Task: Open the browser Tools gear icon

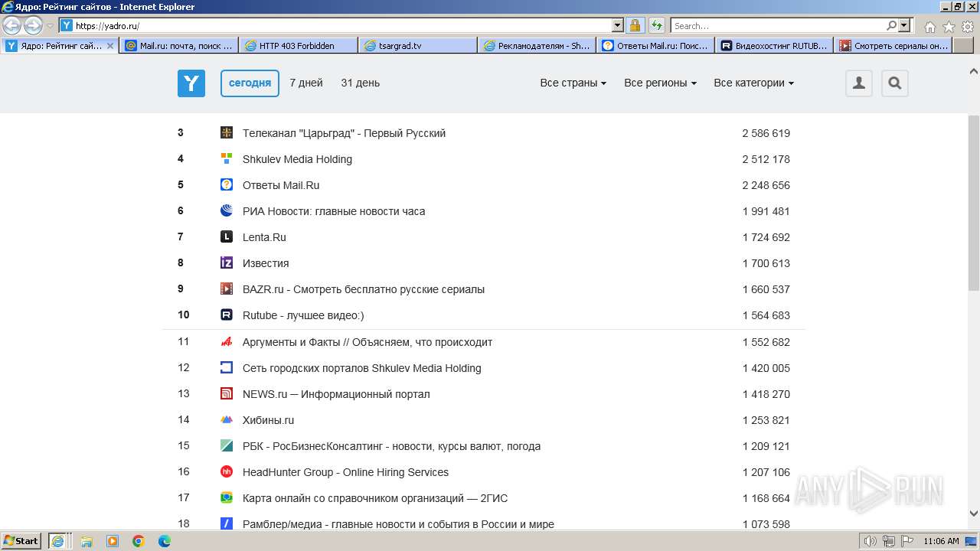Action: [968, 26]
